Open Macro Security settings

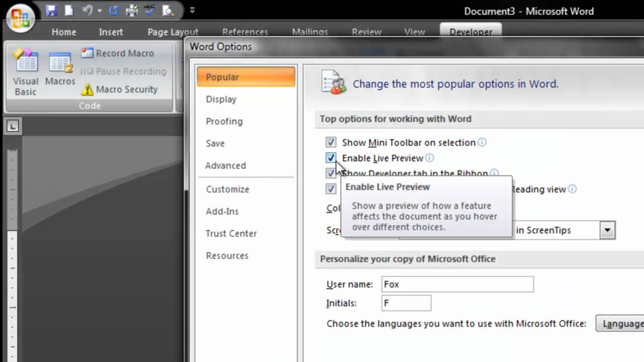120,89
